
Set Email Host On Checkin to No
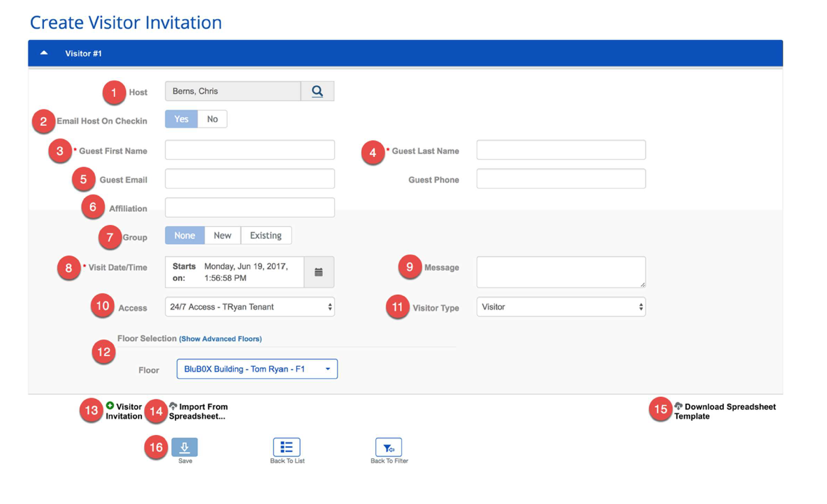click(212, 119)
